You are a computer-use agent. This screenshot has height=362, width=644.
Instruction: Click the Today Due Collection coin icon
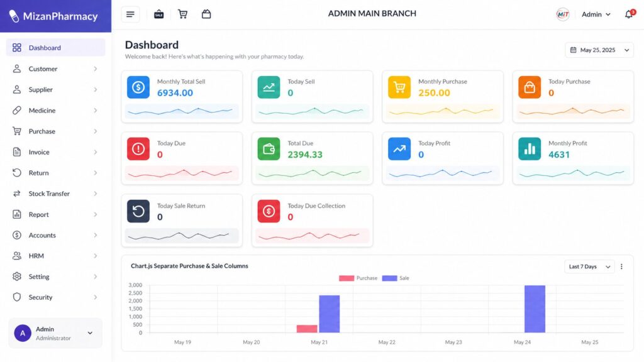pos(269,211)
